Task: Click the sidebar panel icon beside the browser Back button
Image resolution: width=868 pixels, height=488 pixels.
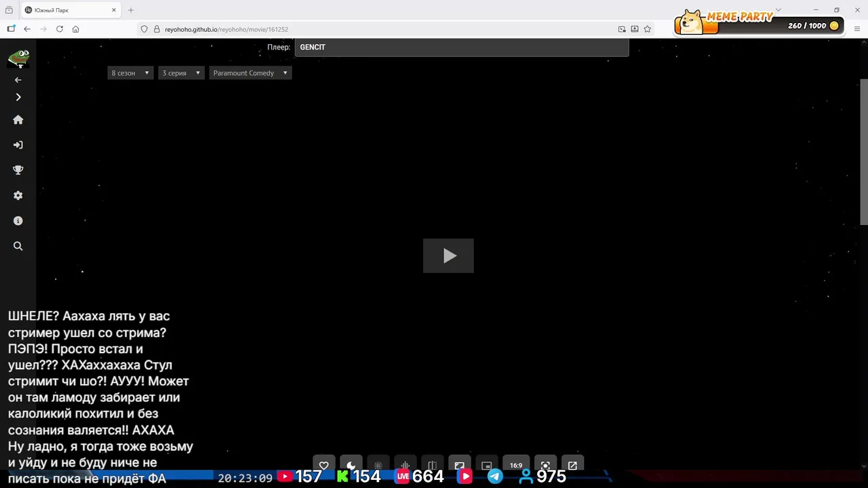Action: 11,29
